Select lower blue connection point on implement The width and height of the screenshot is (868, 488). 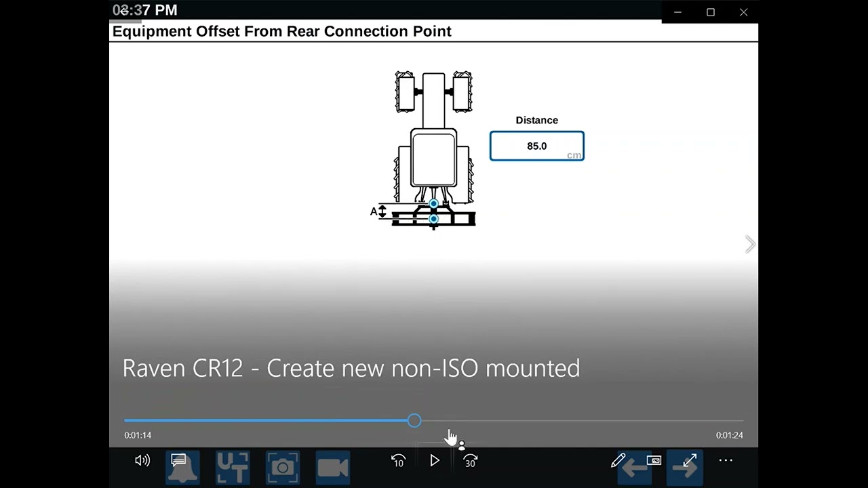433,219
